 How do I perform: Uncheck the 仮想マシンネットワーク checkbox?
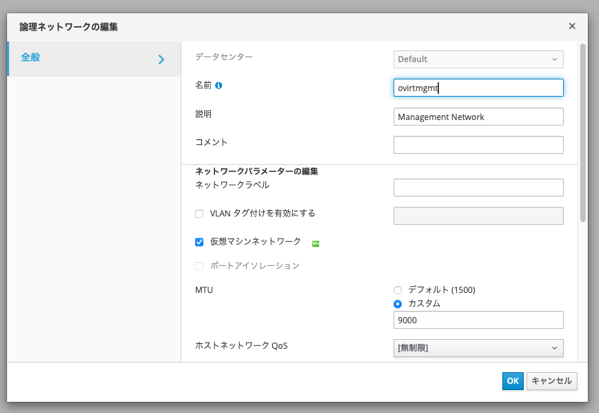pyautogui.click(x=199, y=242)
